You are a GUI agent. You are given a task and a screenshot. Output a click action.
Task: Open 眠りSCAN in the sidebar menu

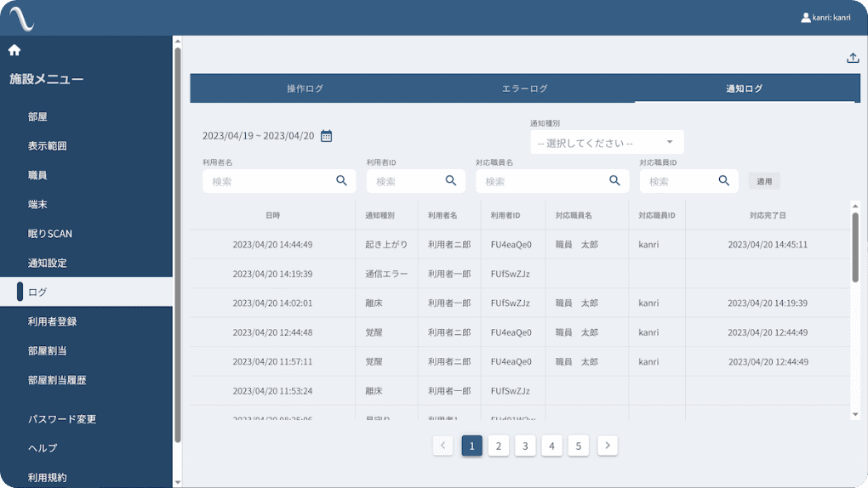pyautogui.click(x=49, y=234)
